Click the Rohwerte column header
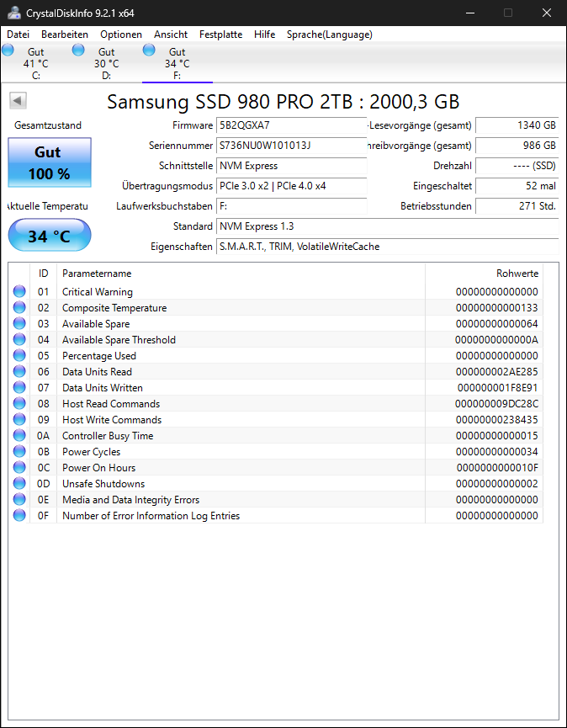The image size is (567, 728). 484,273
